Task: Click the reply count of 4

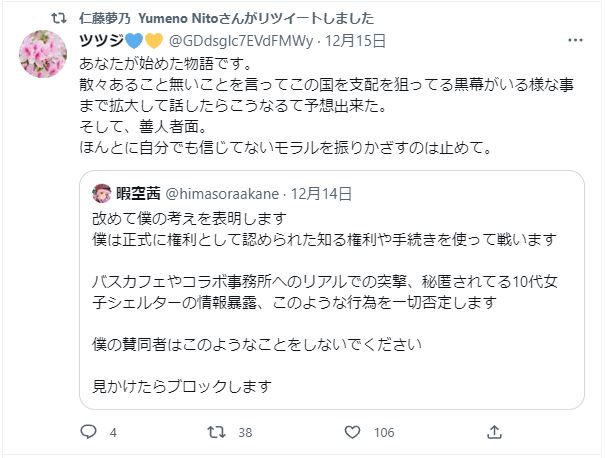Action: (113, 434)
